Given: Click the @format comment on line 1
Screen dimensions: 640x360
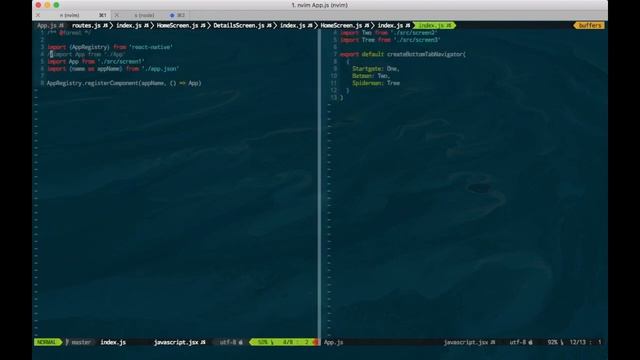Looking at the screenshot, I should click(69, 33).
